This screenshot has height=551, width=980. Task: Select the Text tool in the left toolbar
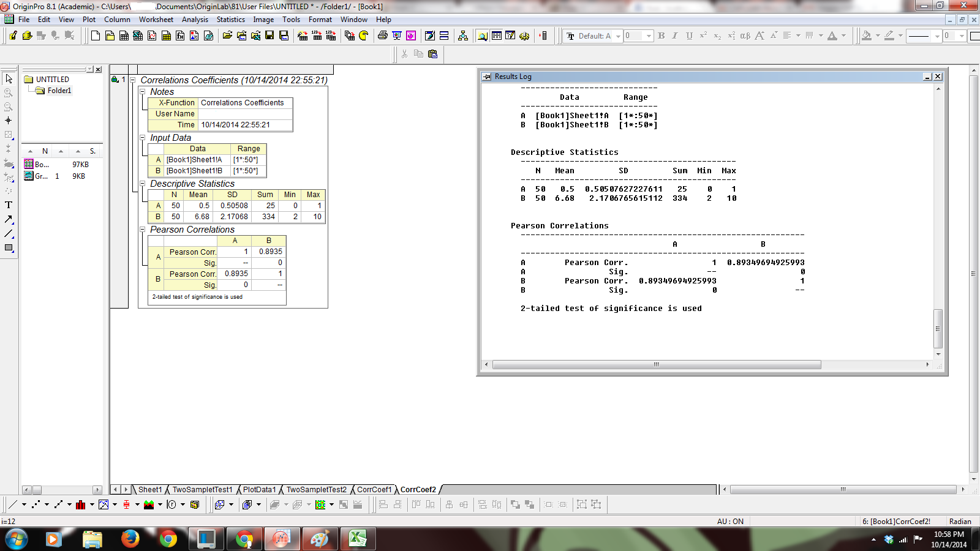(9, 205)
